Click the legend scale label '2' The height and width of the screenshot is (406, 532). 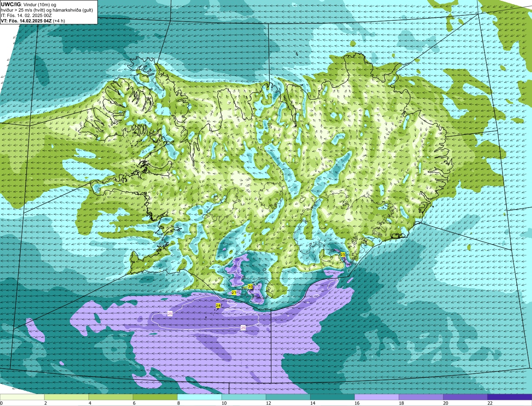(45, 403)
